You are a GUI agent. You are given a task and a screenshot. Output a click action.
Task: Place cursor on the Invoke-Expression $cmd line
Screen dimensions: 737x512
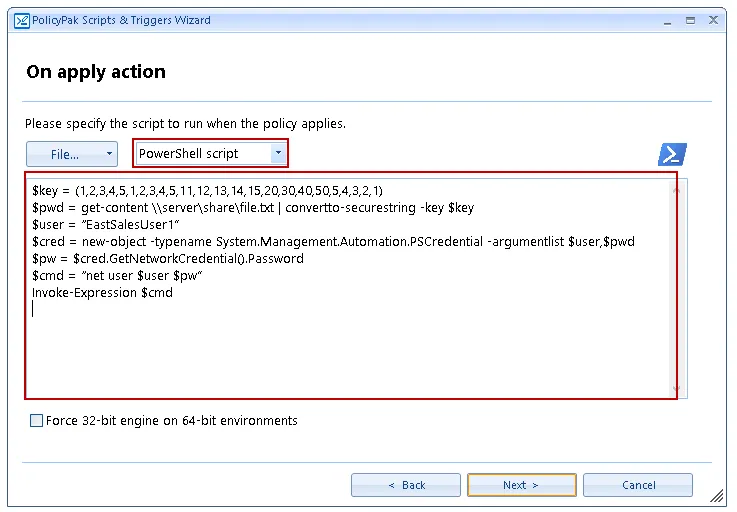pos(101,293)
